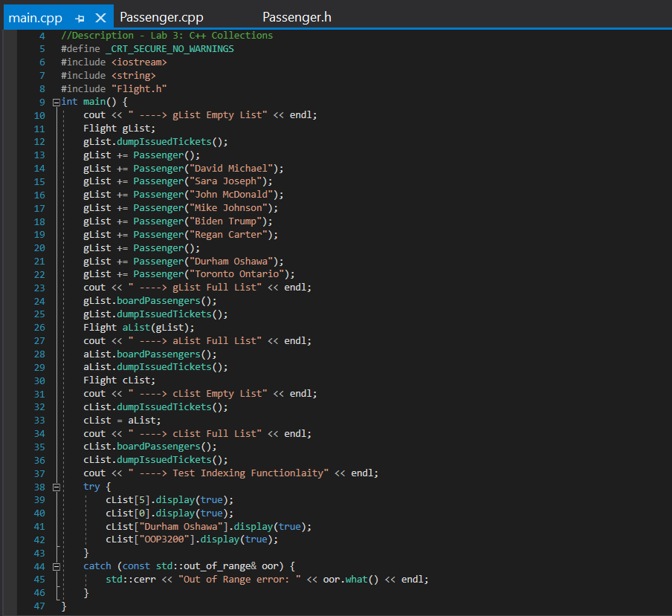Pin the main.cpp tab
Screen dimensions: 672x616
80,18
